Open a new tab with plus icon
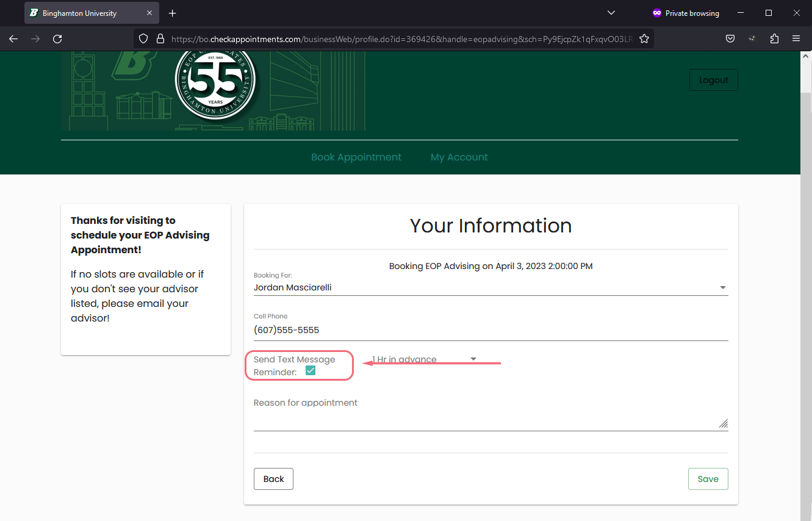Screen dimensions: 812x521 (x=173, y=13)
